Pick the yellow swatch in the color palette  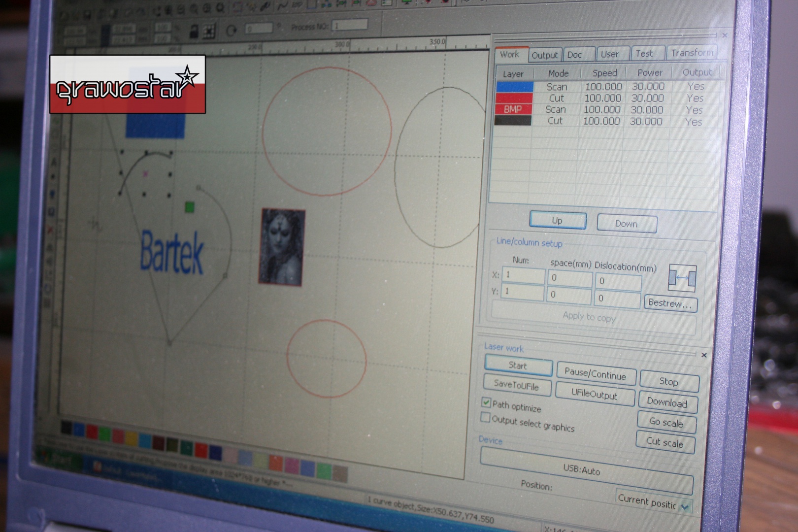pyautogui.click(x=131, y=438)
